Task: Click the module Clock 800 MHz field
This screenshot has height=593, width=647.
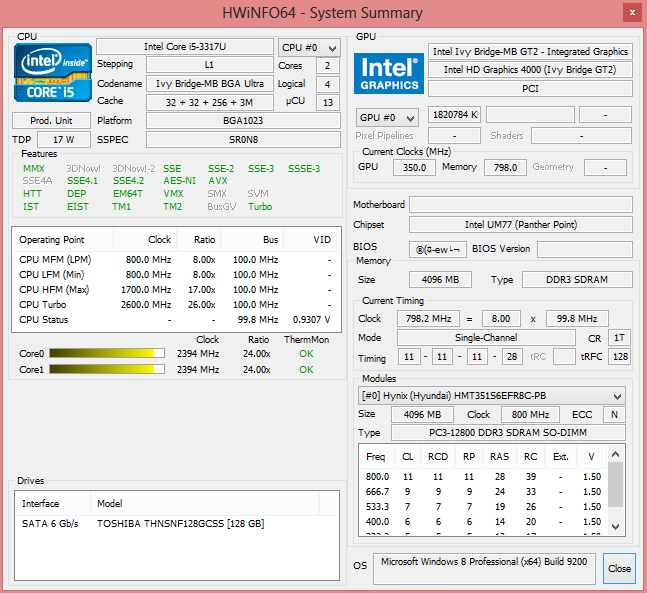Action: tap(530, 414)
